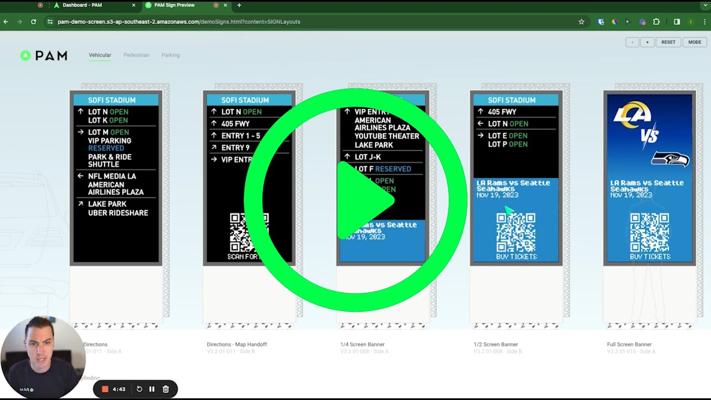Click the browser address bar
Image resolution: width=711 pixels, height=400 pixels.
click(x=300, y=21)
